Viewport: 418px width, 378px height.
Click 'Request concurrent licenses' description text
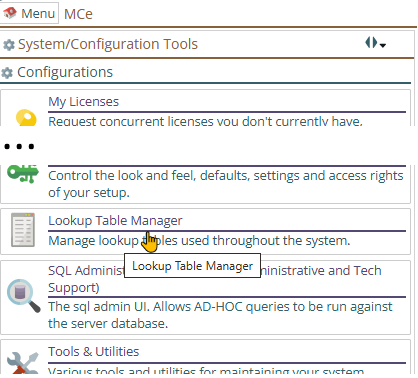click(x=205, y=121)
